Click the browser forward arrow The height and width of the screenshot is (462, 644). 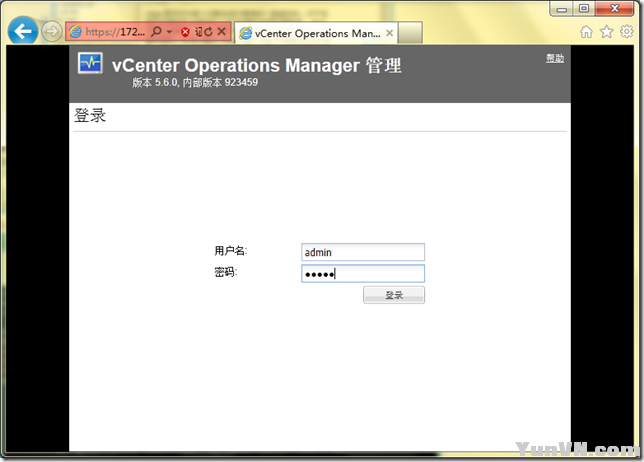pos(51,31)
